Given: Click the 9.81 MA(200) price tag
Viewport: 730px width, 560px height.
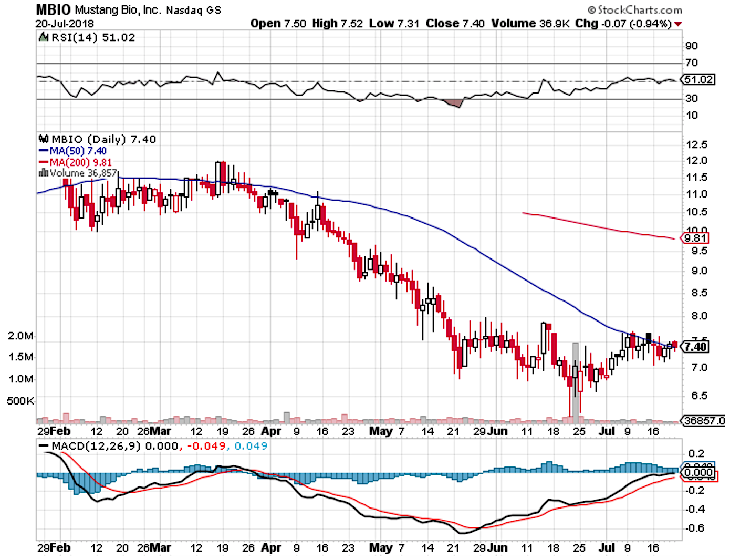Looking at the screenshot, I should pyautogui.click(x=695, y=238).
